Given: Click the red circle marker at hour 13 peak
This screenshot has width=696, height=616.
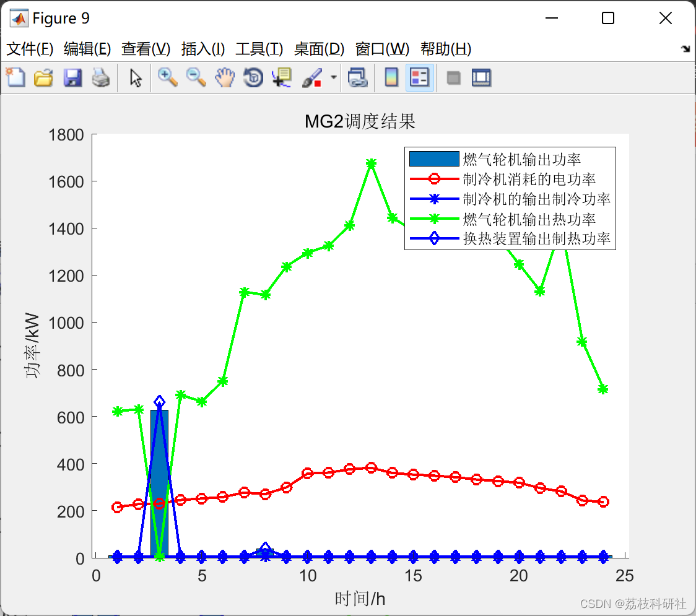Looking at the screenshot, I should [x=371, y=467].
